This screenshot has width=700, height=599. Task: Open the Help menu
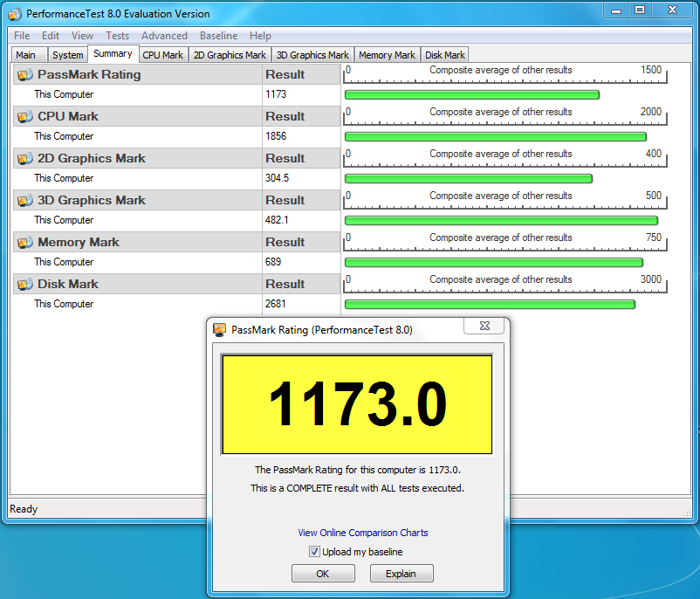[x=260, y=36]
